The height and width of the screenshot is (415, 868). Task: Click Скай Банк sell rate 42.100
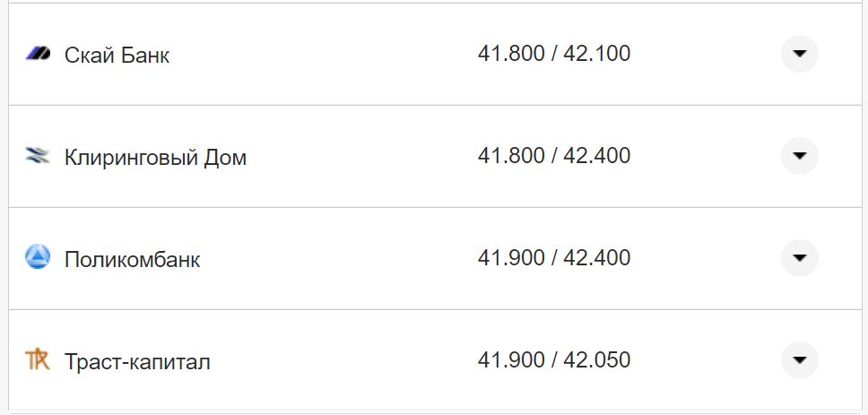click(x=596, y=54)
